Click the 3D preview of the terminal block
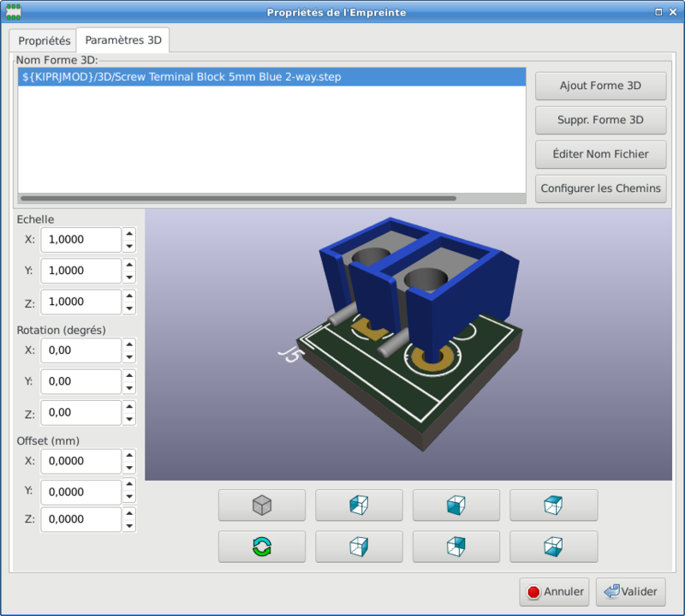Viewport: 685px width, 616px height. coord(408,344)
